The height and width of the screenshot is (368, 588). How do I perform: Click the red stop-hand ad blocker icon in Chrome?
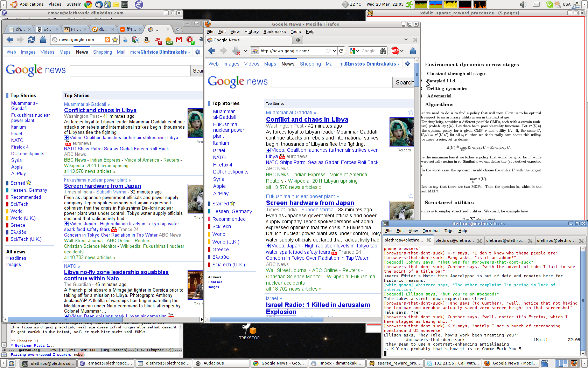(190, 40)
